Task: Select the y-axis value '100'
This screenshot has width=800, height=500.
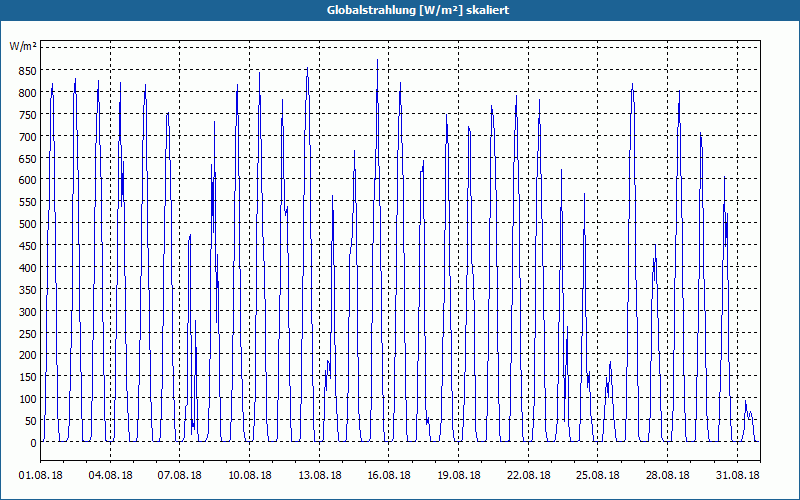Action: tap(28, 399)
